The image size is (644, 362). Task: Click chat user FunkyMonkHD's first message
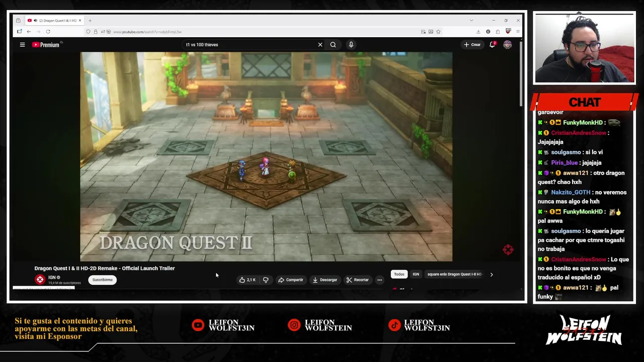(579, 123)
